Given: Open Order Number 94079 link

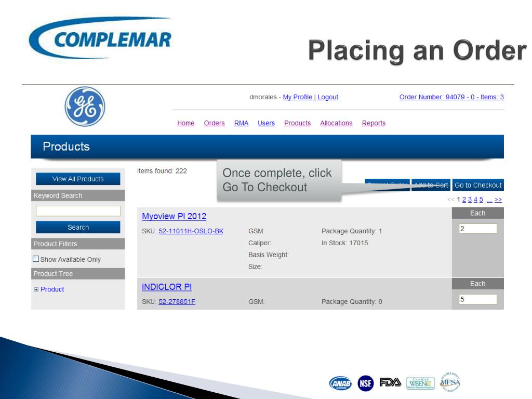Looking at the screenshot, I should pos(451,97).
